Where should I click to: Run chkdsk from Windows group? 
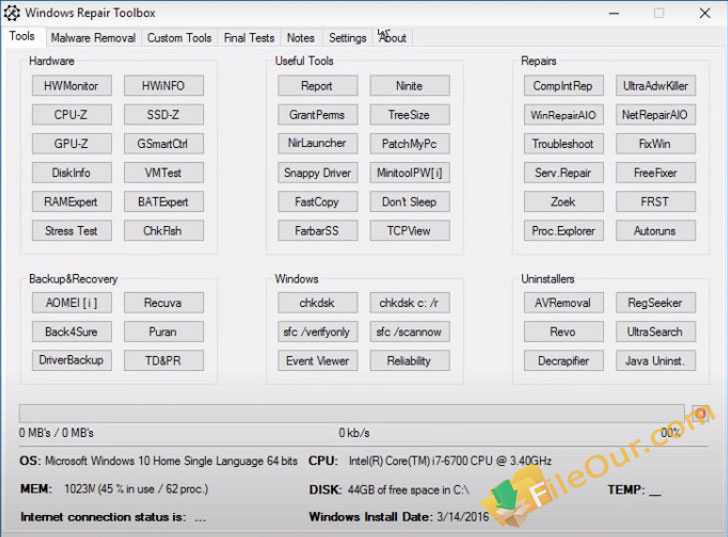(318, 303)
